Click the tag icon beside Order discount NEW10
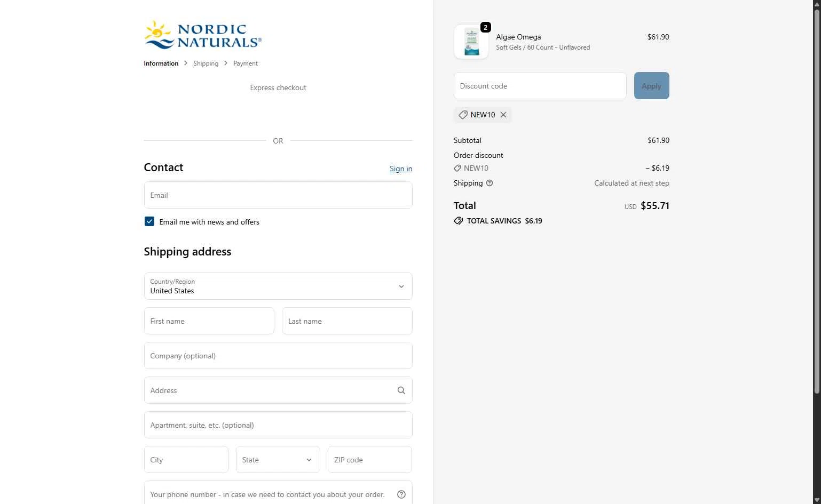Screen dimensions: 821x504 (457, 168)
